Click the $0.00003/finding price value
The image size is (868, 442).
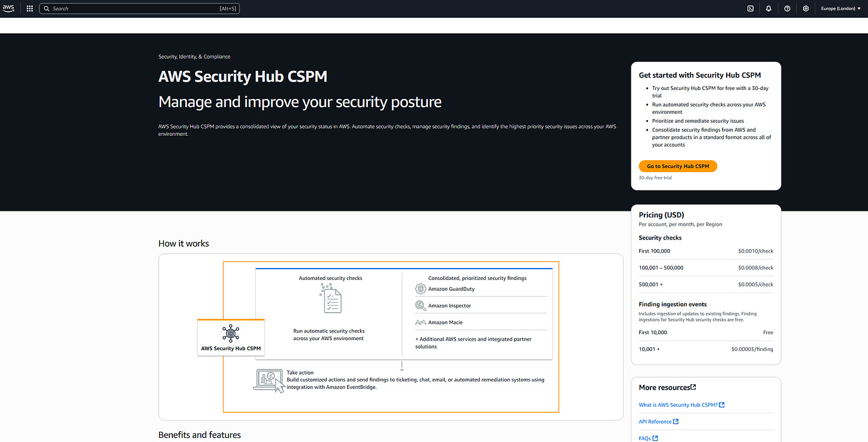click(x=752, y=349)
